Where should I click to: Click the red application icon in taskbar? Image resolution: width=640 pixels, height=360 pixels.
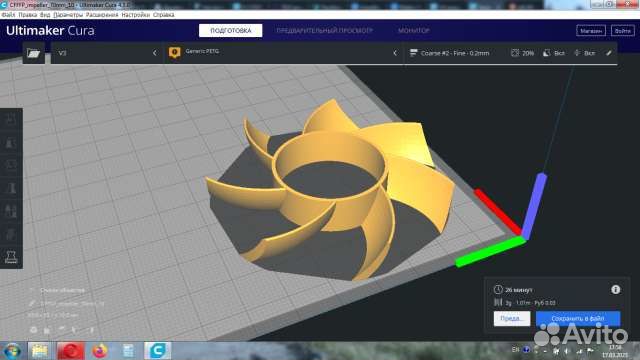pos(71,351)
